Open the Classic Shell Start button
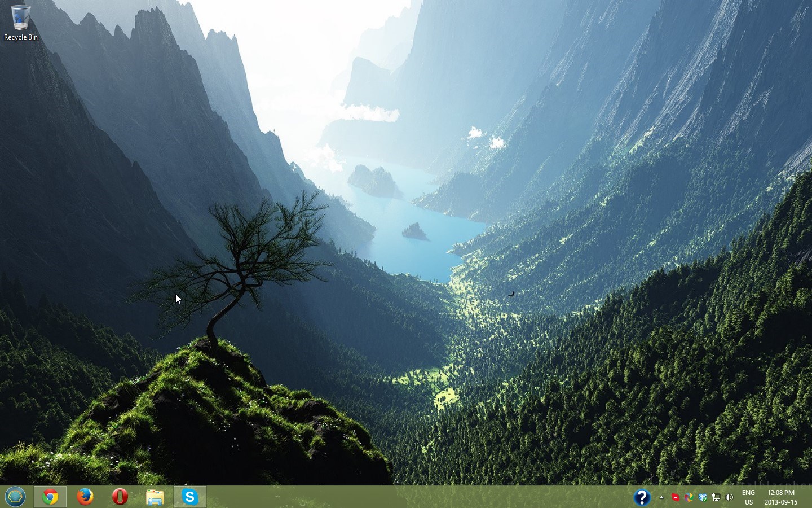 (15, 497)
